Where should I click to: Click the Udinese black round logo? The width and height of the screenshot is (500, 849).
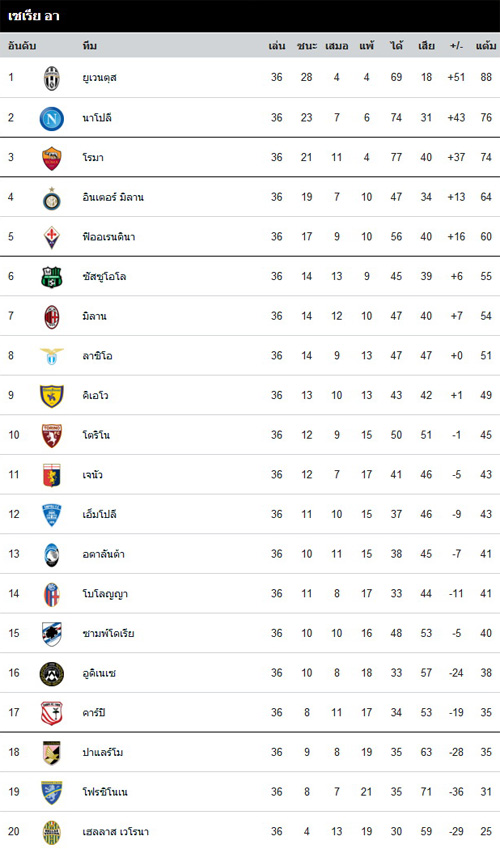(51, 674)
